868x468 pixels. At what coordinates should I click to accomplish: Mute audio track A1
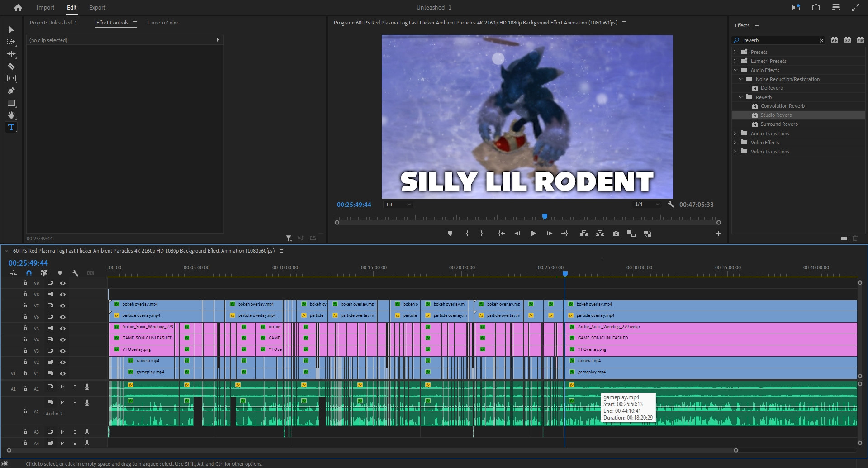click(62, 387)
